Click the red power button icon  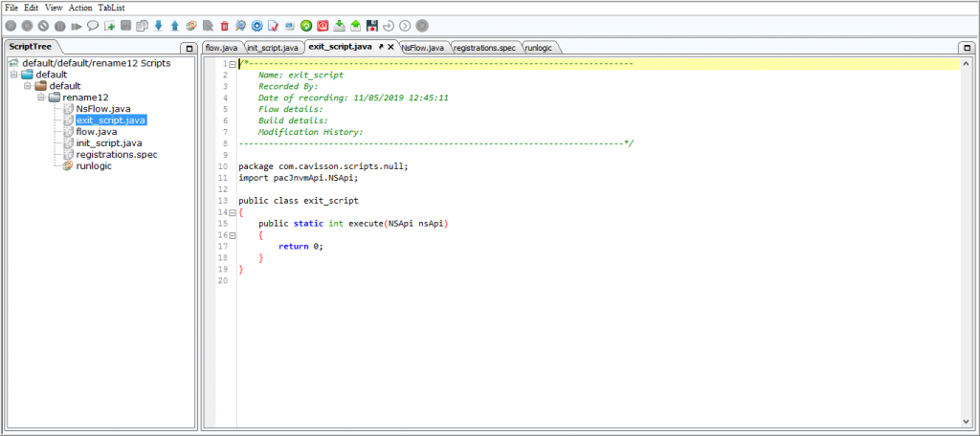(x=323, y=26)
